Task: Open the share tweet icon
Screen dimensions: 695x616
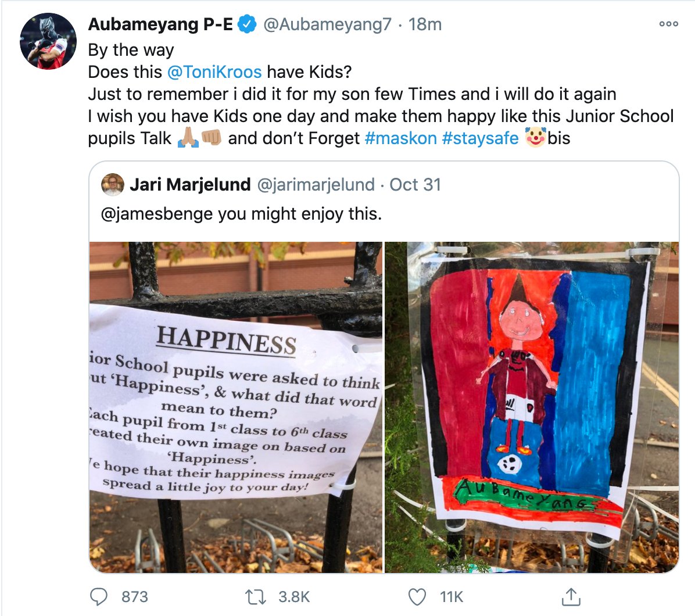Action: point(571,597)
